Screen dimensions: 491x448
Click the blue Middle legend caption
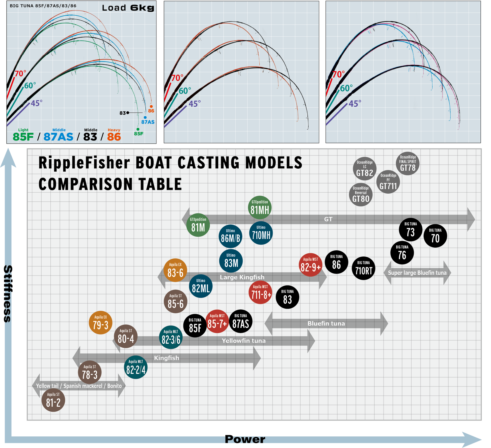(x=59, y=130)
